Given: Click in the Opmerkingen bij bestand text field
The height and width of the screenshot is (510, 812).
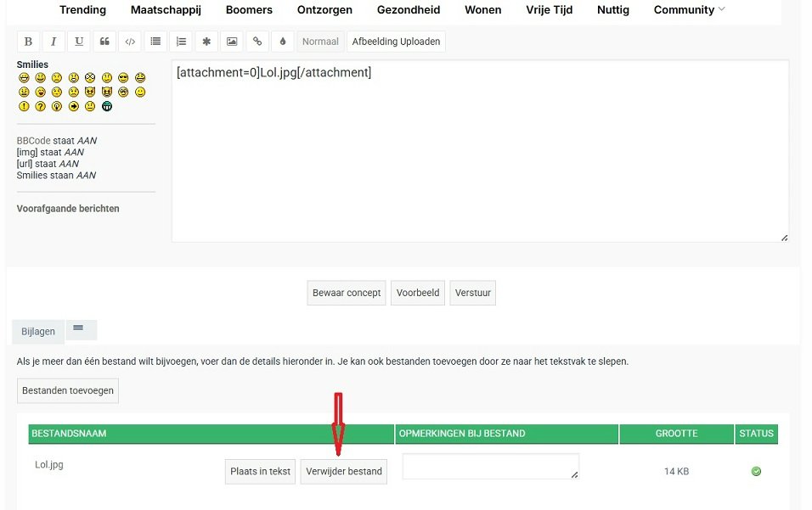Looking at the screenshot, I should (x=490, y=466).
